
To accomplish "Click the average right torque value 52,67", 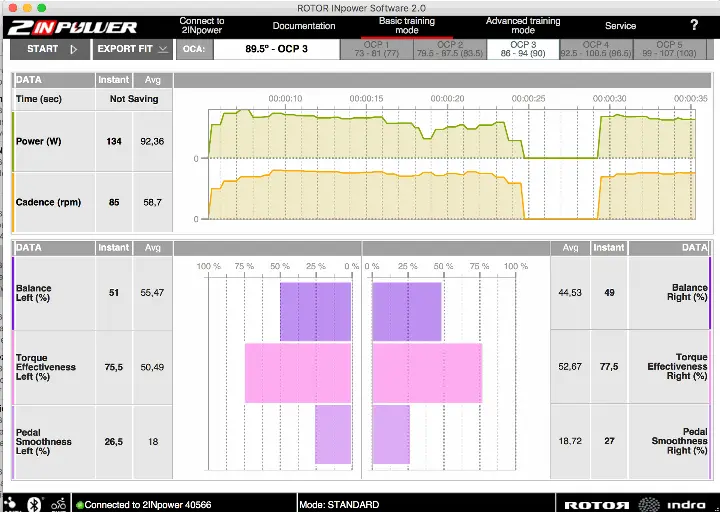I will pos(570,367).
